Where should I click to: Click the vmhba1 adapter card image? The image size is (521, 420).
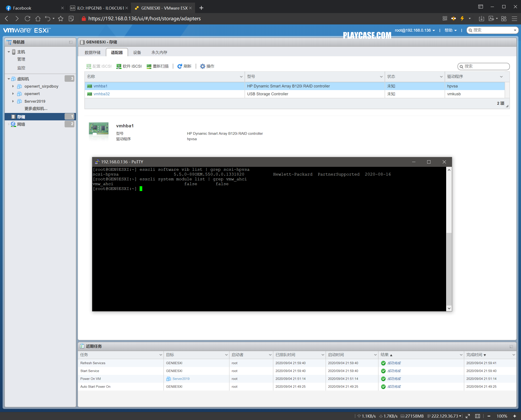[x=98, y=131]
